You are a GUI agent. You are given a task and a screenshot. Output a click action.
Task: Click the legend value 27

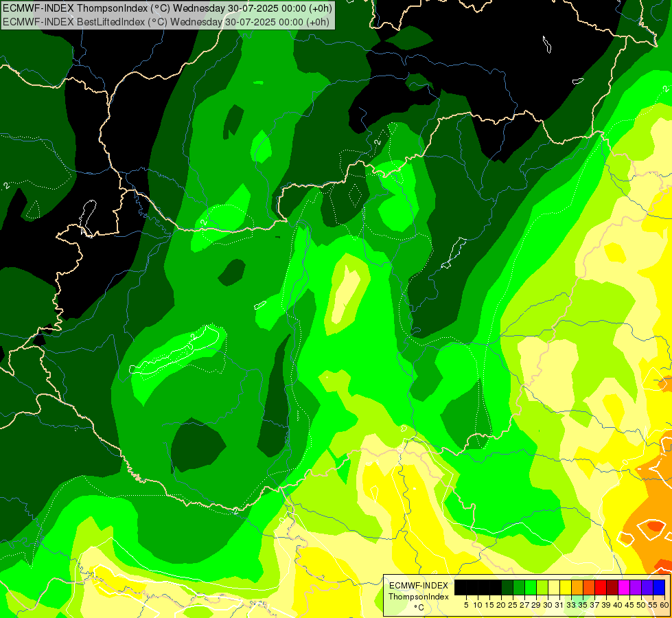coord(524,605)
